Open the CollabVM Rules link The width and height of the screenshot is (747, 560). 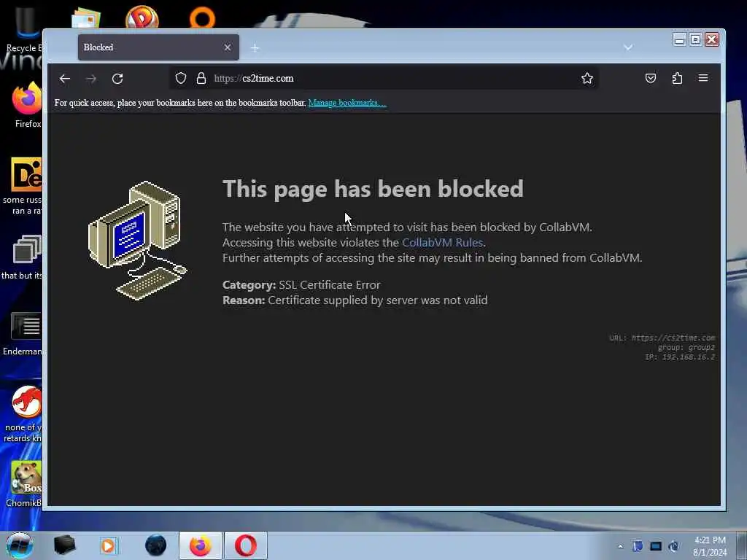[443, 242]
